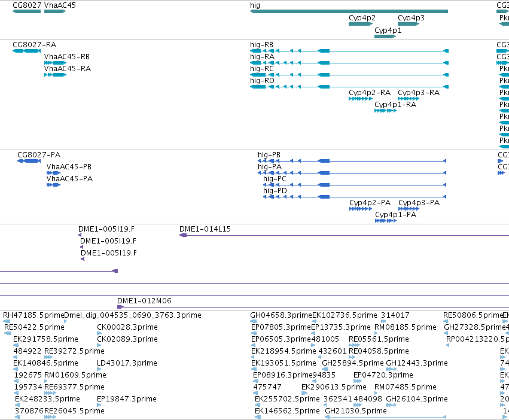Open transcript VhaAC45-RA
Image resolution: width=509 pixels, height=420 pixels.
coord(55,75)
